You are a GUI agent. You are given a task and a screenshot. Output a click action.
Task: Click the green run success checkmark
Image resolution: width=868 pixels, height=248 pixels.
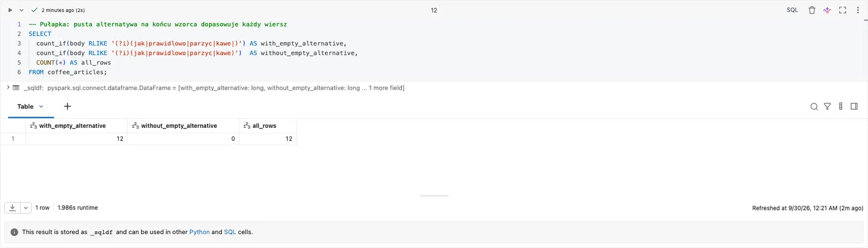[x=34, y=10]
